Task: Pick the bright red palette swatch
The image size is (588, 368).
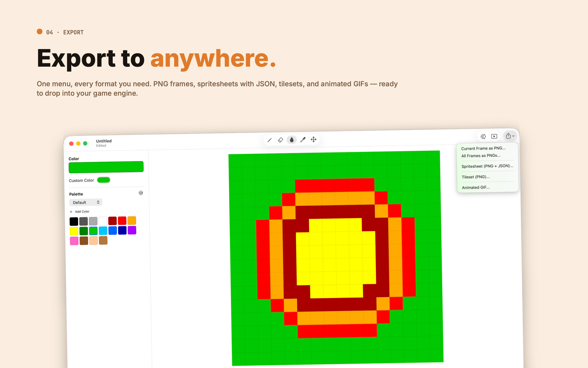Action: pos(122,221)
